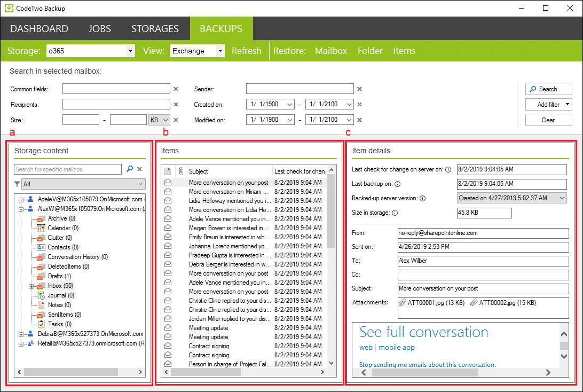The width and height of the screenshot is (583, 392).
Task: Select the DeletedItems (0) folder
Action: click(68, 266)
